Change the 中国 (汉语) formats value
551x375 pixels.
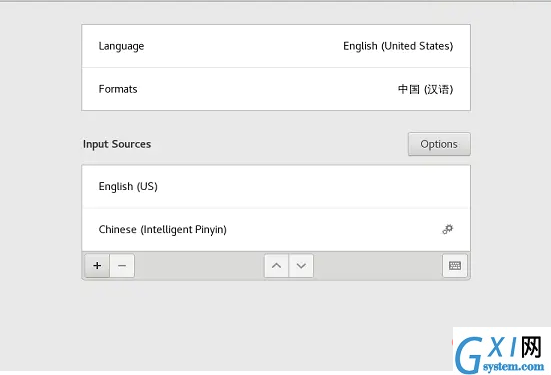(x=425, y=89)
